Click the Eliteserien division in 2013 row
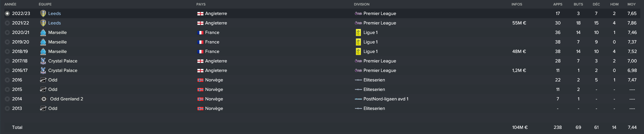Viewport: 644px width, 134px height. (374, 108)
